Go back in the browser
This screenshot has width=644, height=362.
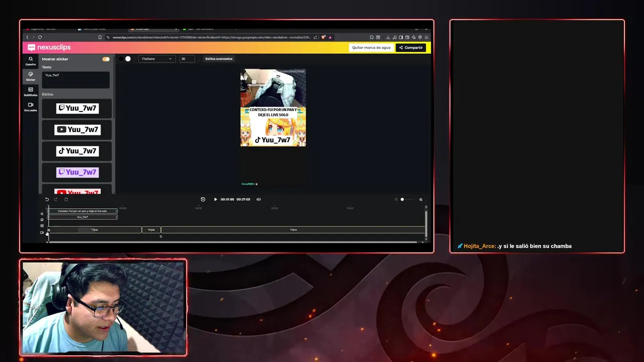click(28, 37)
